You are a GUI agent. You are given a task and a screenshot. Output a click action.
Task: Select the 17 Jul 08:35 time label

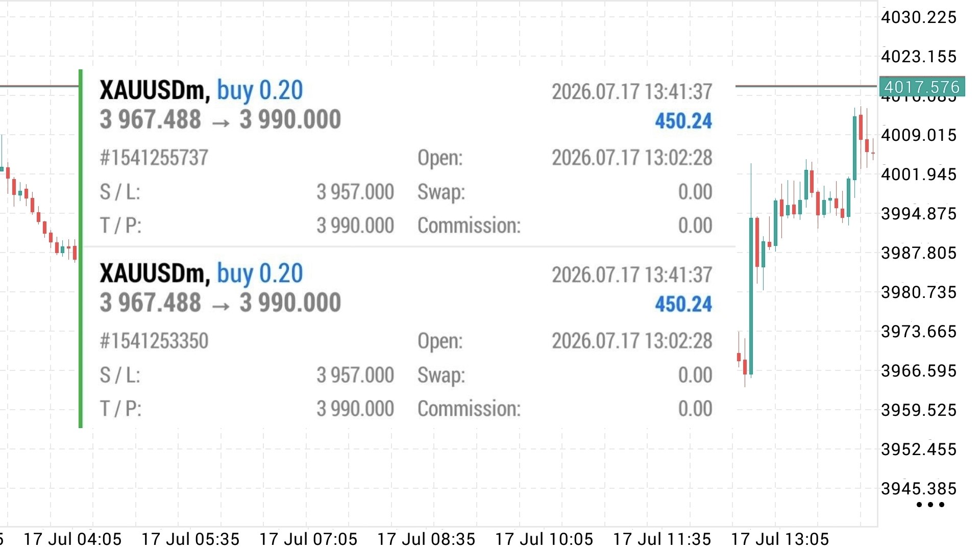click(x=426, y=539)
